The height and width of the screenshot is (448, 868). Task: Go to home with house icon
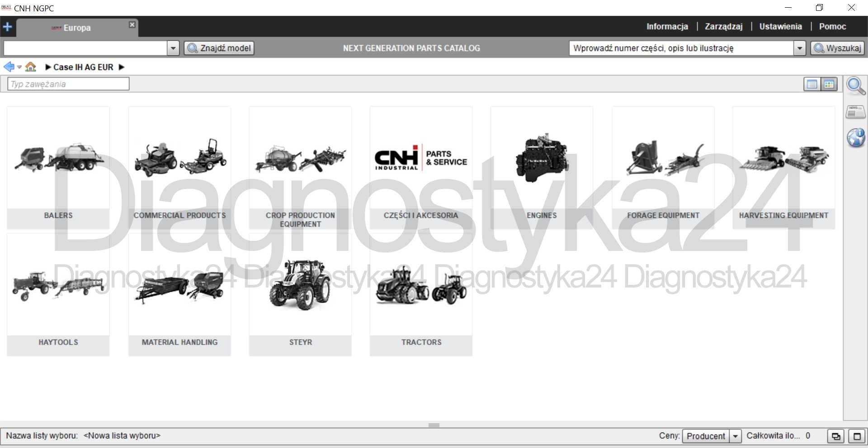pyautogui.click(x=31, y=67)
